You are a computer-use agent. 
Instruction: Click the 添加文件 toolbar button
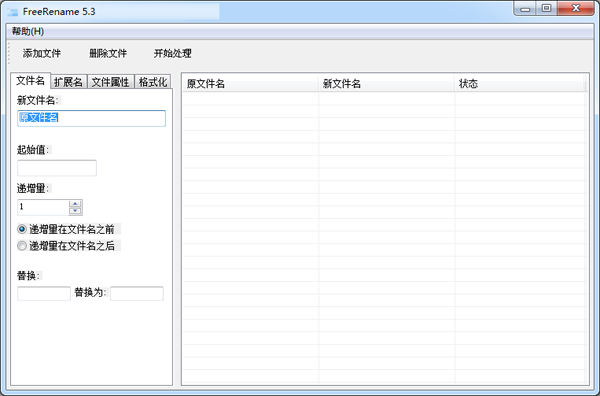click(x=42, y=53)
